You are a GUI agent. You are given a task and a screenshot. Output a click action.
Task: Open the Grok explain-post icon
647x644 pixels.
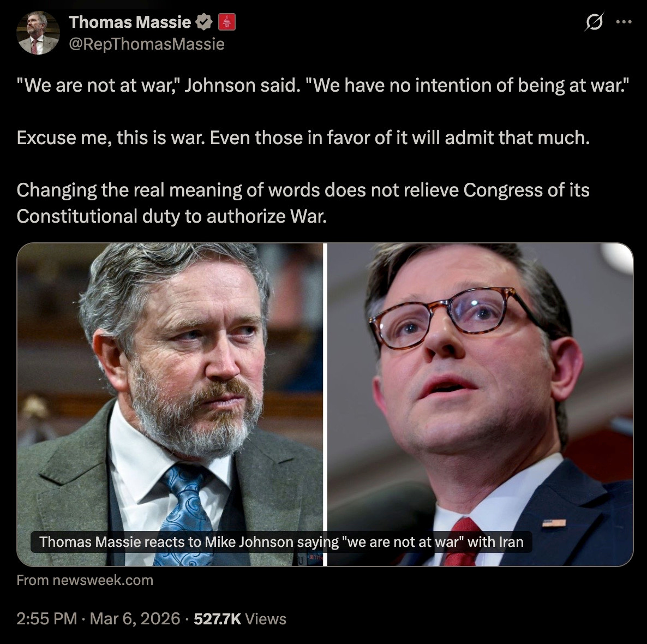(x=594, y=22)
